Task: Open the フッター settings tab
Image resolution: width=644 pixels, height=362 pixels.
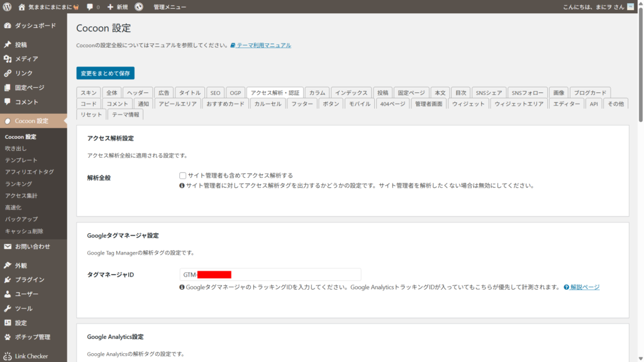Action: coord(302,103)
